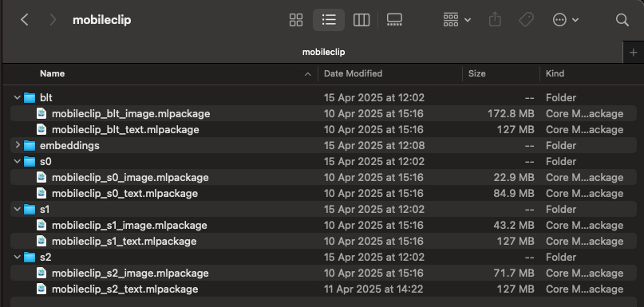Click the mobileclip_s1_image.mlpackage file icon
The height and width of the screenshot is (307, 644).
coord(41,225)
